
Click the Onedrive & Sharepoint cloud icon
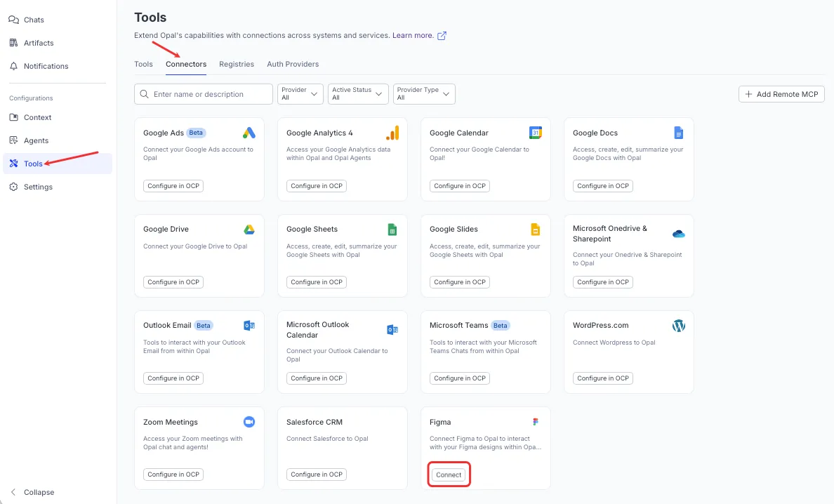coord(679,234)
